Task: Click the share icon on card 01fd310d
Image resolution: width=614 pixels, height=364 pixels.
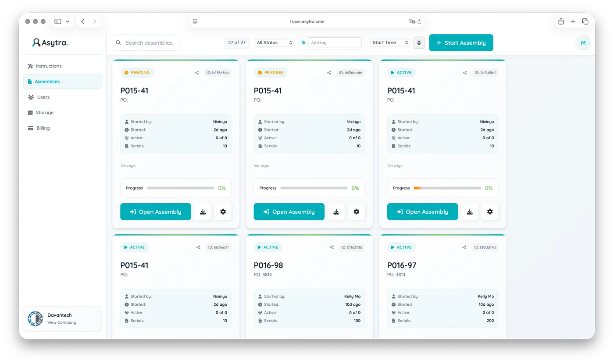Action: coord(332,247)
